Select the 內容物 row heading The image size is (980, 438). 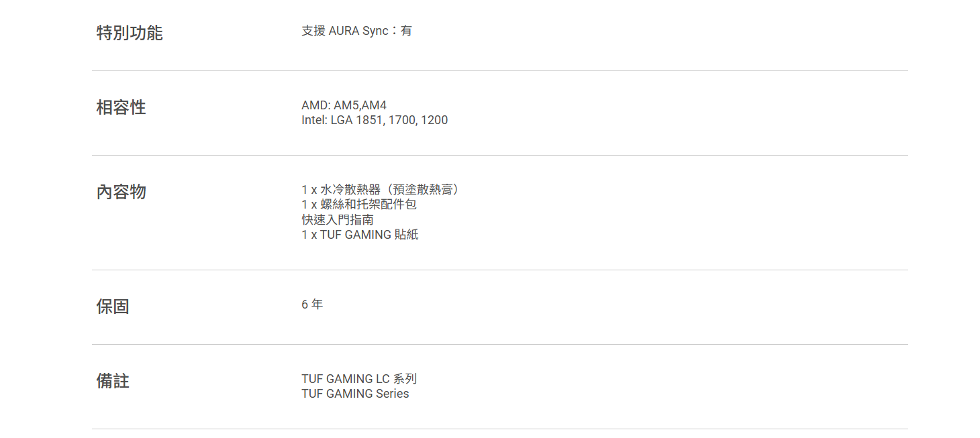pyautogui.click(x=121, y=192)
